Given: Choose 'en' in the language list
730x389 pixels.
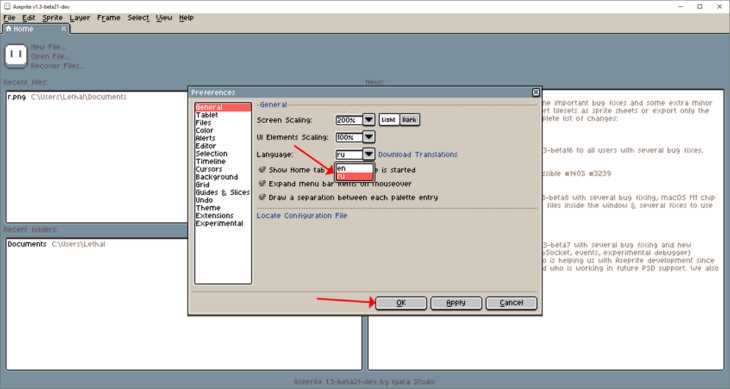Looking at the screenshot, I should click(x=355, y=168).
